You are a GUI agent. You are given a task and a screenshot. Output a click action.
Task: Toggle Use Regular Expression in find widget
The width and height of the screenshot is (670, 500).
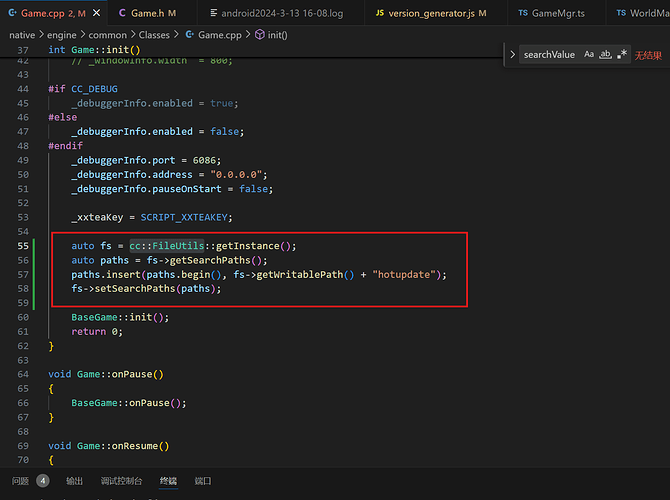[622, 54]
